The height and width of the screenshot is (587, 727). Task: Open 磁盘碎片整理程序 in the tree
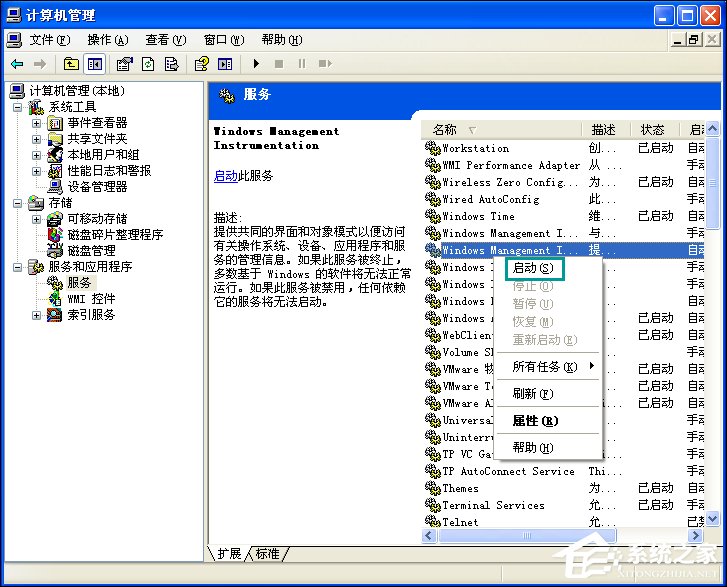click(x=115, y=235)
